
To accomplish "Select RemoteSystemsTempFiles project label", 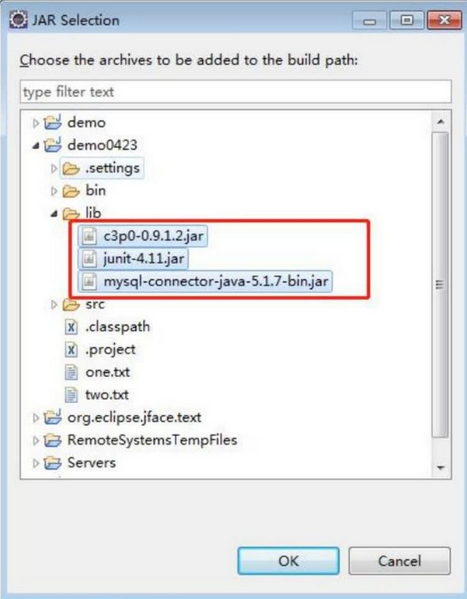I will pyautogui.click(x=152, y=440).
